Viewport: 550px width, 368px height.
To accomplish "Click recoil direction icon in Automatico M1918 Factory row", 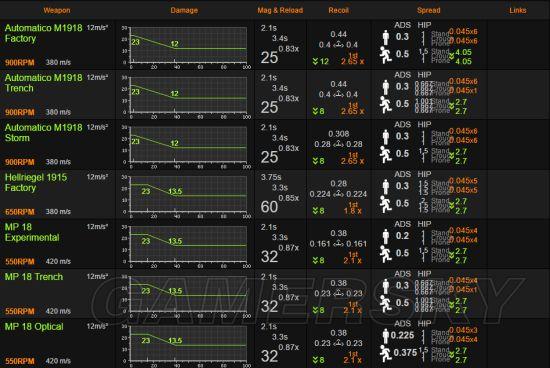I will pos(338,45).
